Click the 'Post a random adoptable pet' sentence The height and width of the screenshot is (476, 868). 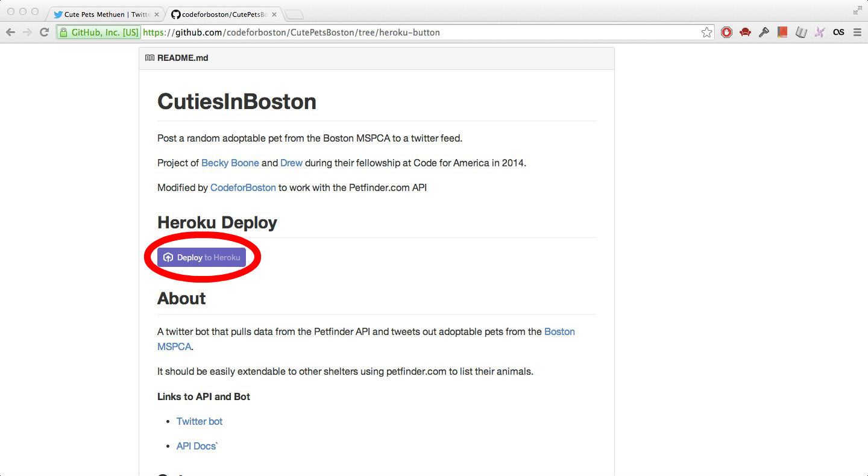point(310,138)
